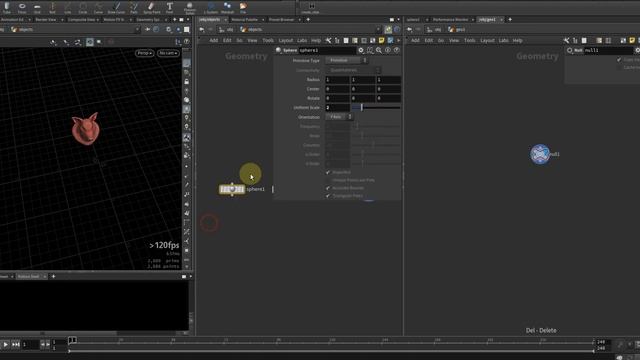This screenshot has width=640, height=360.
Task: Open path dropdown in middle network pane
Action: [x=378, y=29]
